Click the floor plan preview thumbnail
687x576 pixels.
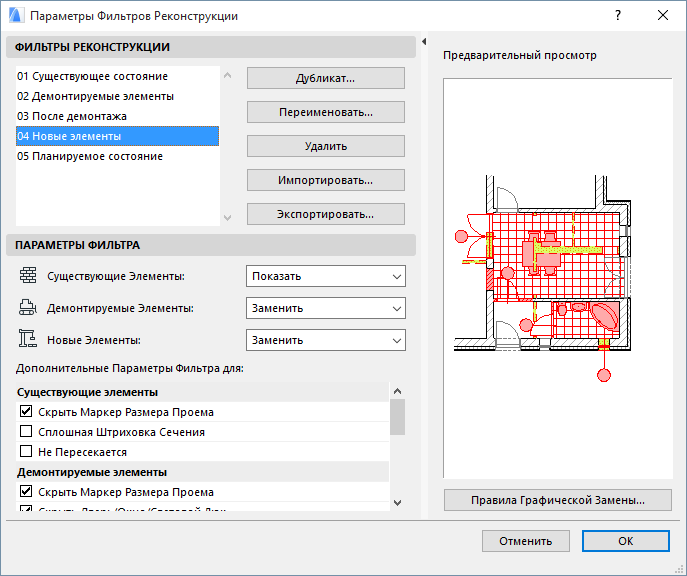(x=558, y=278)
